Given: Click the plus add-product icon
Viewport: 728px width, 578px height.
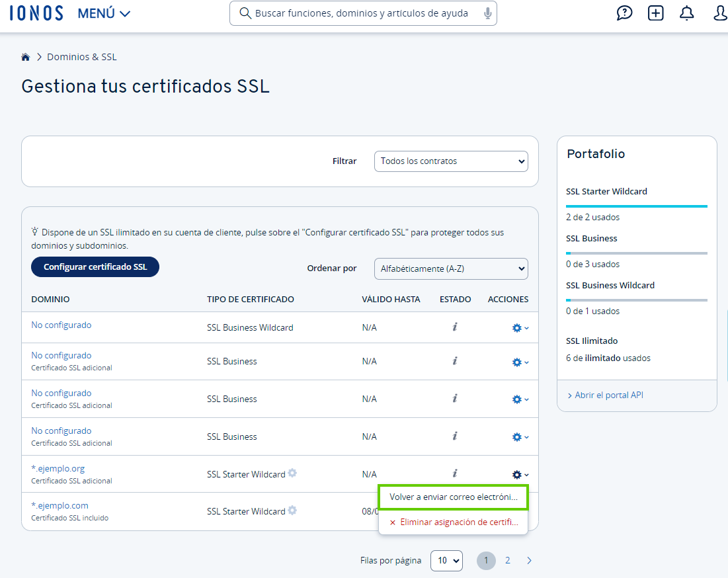Looking at the screenshot, I should (655, 13).
